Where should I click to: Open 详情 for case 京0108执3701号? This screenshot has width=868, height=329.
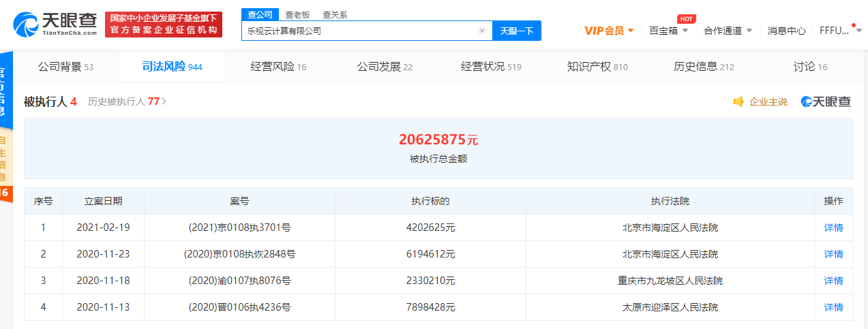[x=833, y=228]
